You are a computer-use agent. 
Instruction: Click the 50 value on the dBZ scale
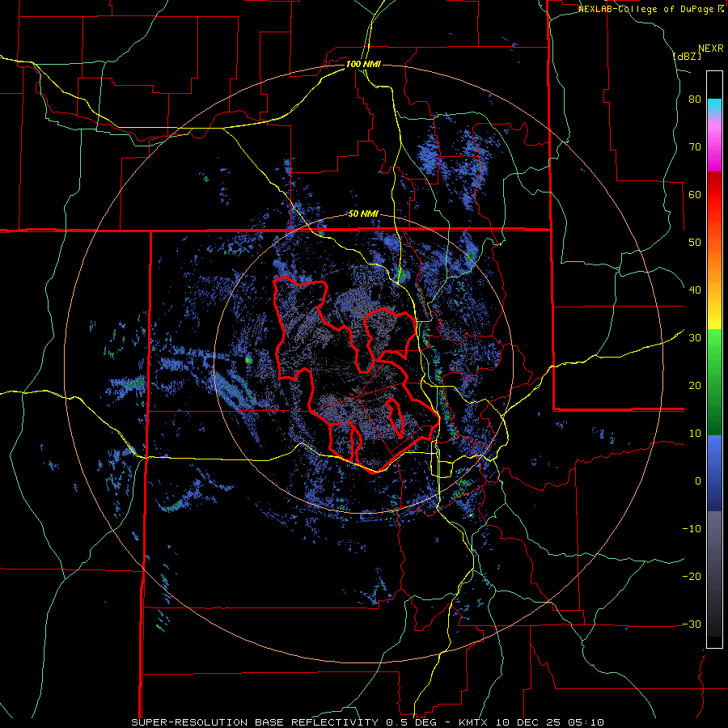(695, 243)
